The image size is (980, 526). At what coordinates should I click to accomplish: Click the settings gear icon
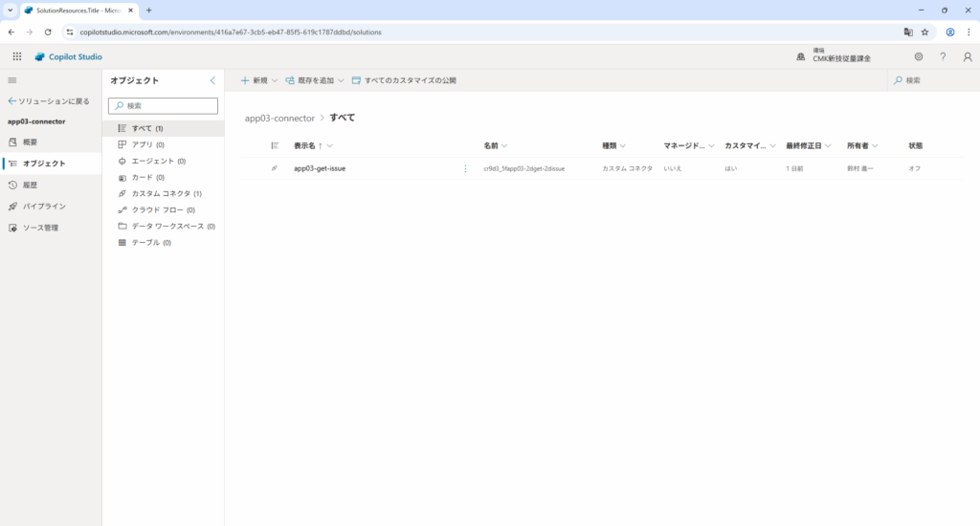919,56
